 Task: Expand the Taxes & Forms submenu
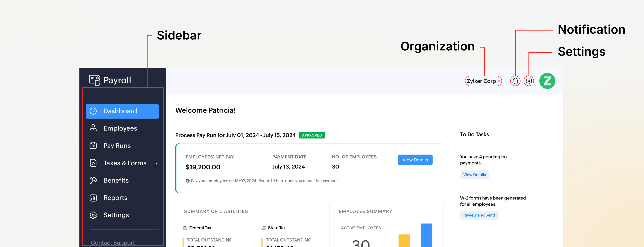point(157,164)
